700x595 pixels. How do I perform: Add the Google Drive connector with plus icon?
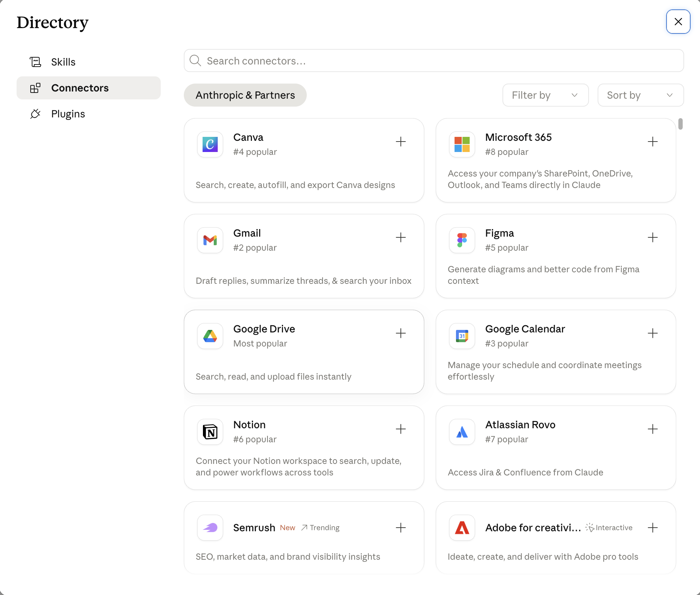[400, 333]
